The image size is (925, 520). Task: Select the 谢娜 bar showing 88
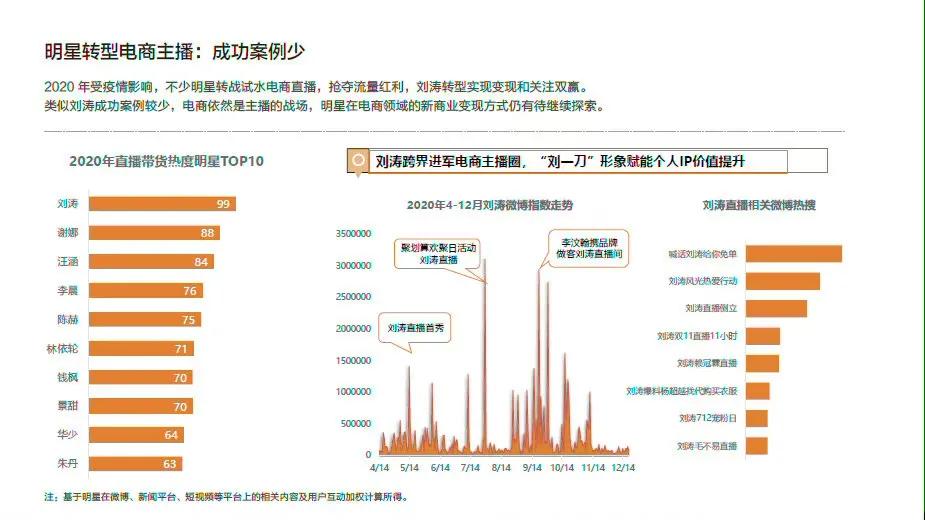click(154, 233)
